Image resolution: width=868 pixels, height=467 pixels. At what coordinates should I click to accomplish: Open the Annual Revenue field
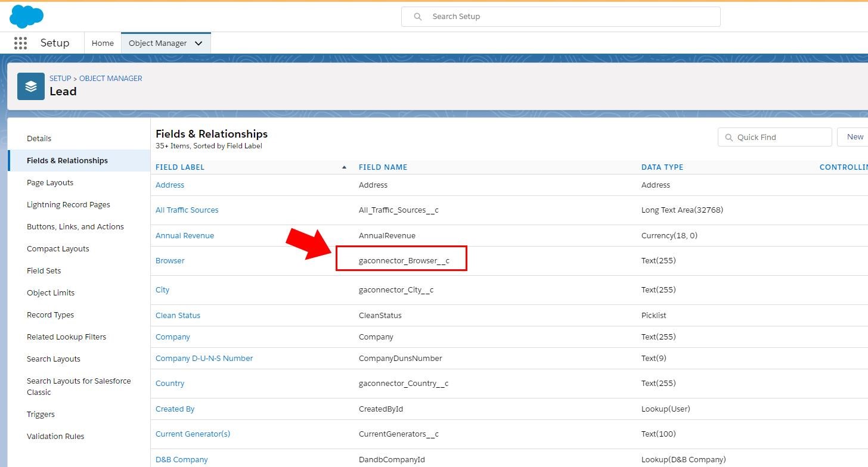tap(185, 236)
